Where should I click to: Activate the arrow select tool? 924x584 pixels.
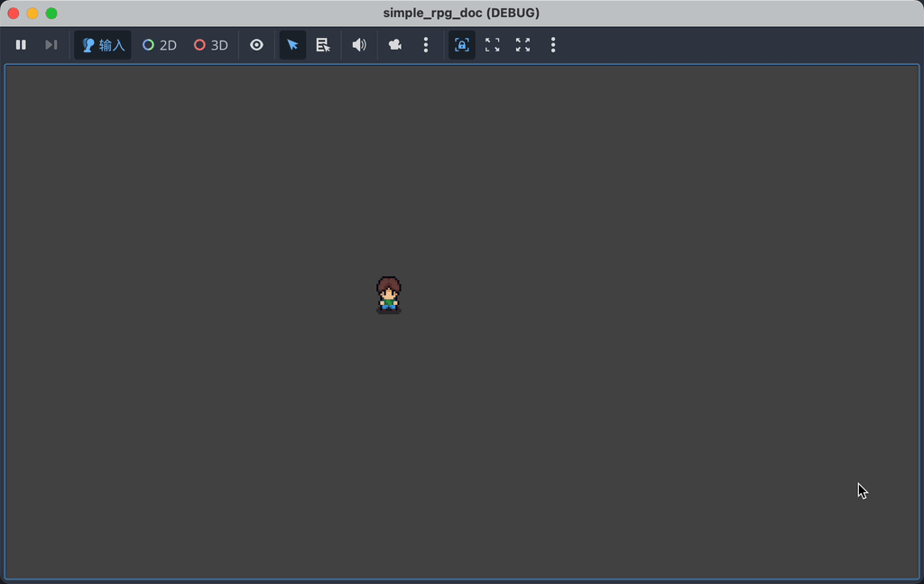pyautogui.click(x=292, y=45)
